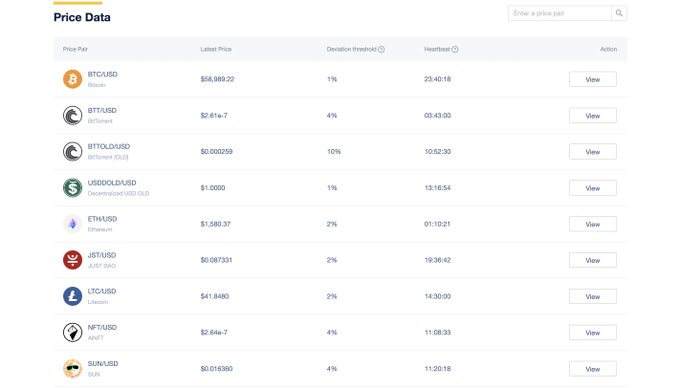Click the USDDOLD/USD green dollar icon
Image resolution: width=679 pixels, height=388 pixels.
tap(72, 188)
